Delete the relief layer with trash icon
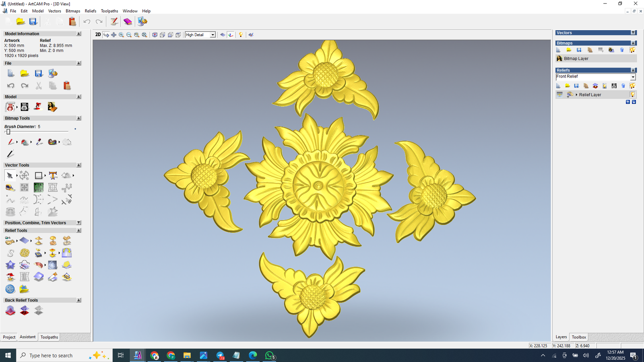Image resolution: width=644 pixels, height=362 pixels. point(623,86)
